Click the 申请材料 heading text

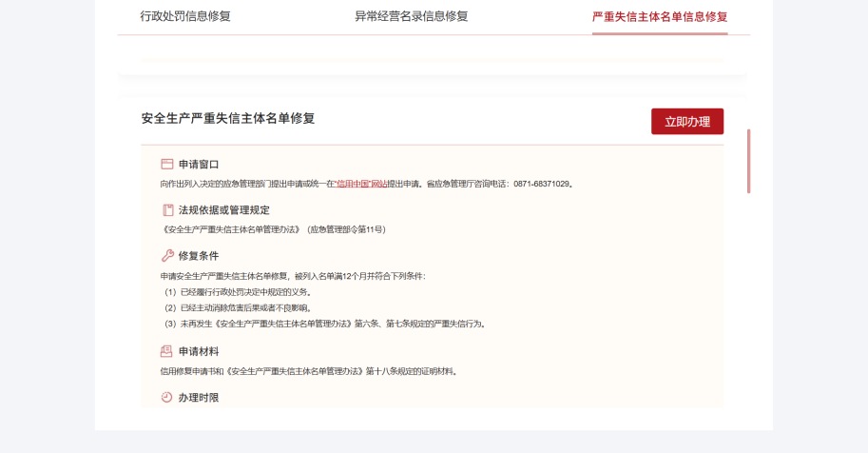(199, 351)
